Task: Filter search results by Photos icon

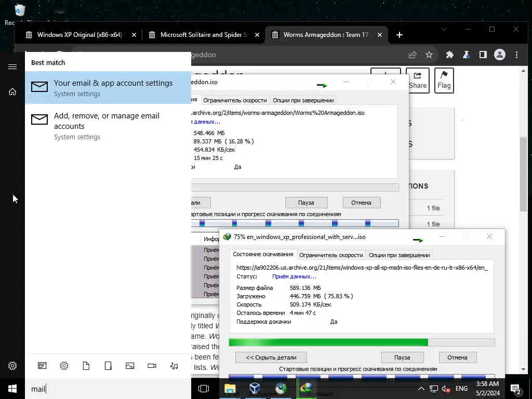Action: point(130,366)
